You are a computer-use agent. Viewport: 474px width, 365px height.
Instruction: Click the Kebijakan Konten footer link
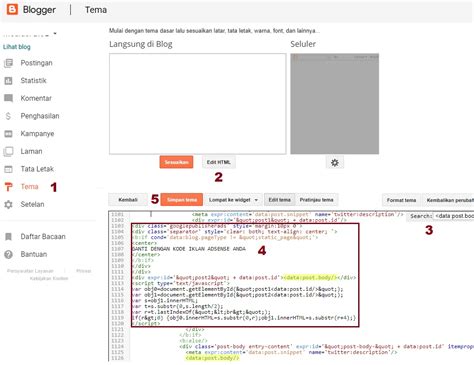pyautogui.click(x=49, y=278)
